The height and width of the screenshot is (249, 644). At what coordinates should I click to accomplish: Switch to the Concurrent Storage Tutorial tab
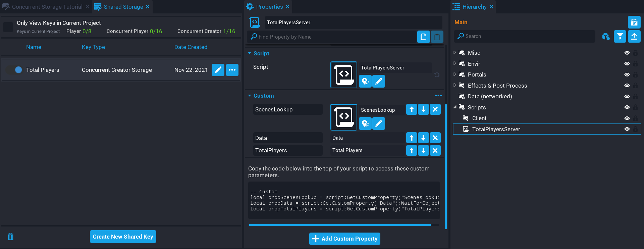(47, 7)
